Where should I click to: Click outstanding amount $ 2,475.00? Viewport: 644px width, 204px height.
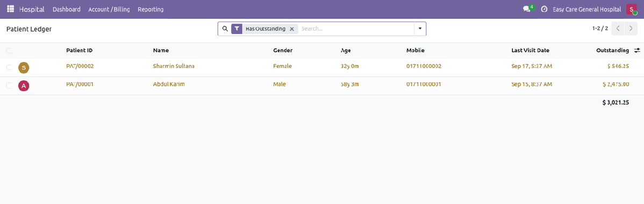[616, 85]
